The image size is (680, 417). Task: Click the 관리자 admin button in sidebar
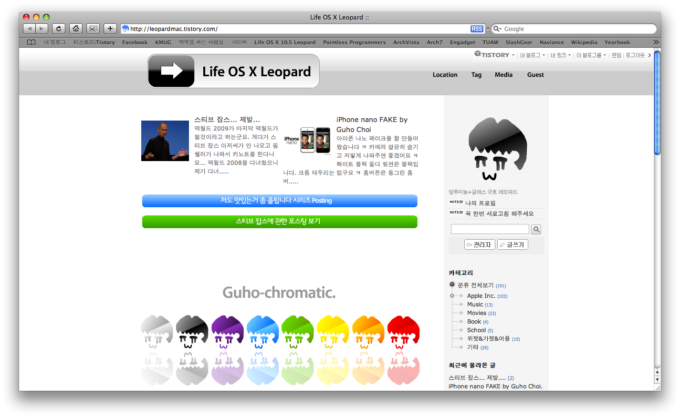point(480,245)
